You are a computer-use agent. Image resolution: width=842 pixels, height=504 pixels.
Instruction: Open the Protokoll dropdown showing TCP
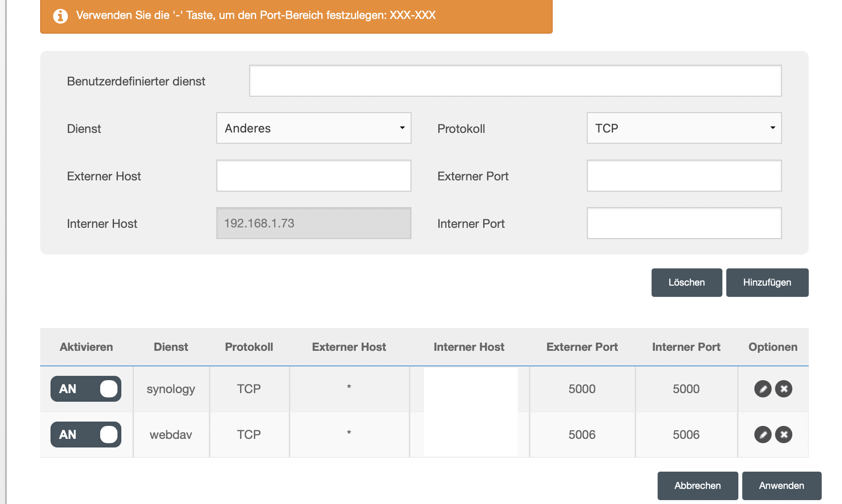click(684, 128)
